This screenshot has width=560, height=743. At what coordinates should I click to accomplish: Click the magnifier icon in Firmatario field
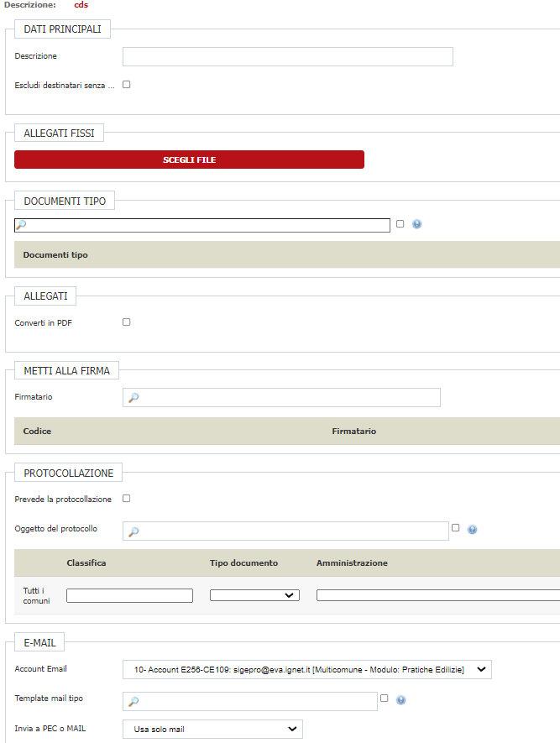tap(133, 398)
